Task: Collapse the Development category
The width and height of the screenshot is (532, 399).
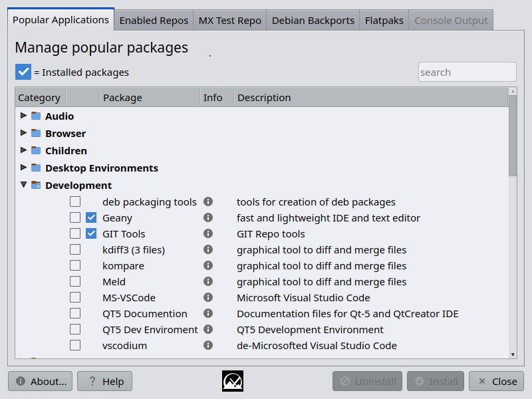Action: (24, 185)
